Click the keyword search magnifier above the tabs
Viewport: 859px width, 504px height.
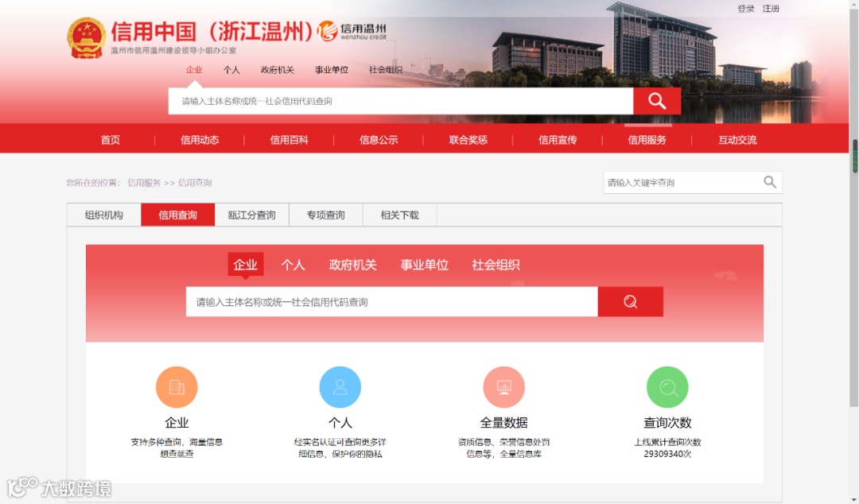(x=769, y=182)
